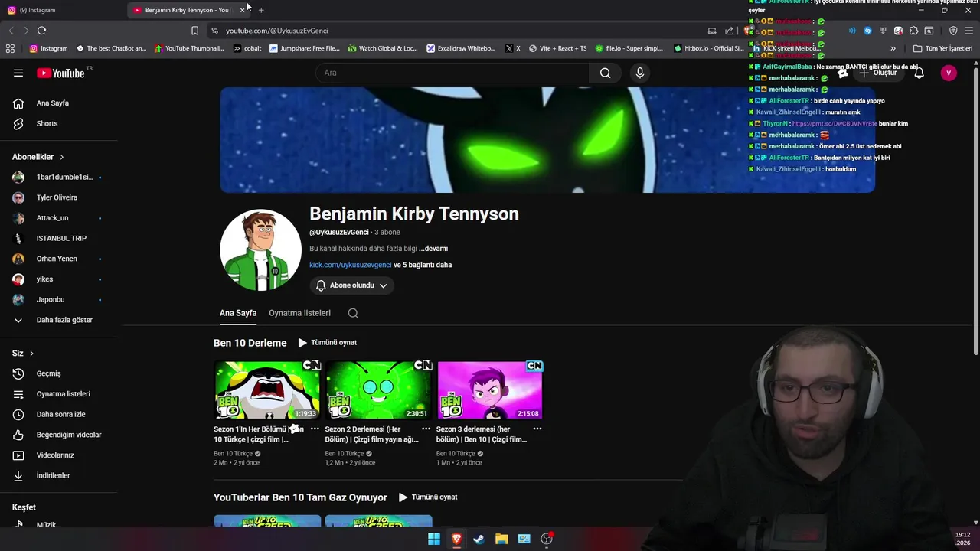Image resolution: width=980 pixels, height=551 pixels.
Task: Open Sezon 2 Derlemesi thumbnail
Action: 378,390
